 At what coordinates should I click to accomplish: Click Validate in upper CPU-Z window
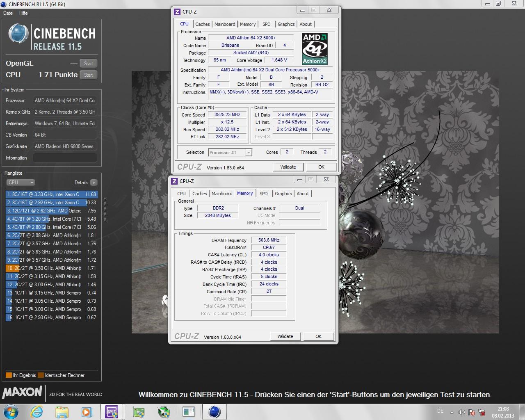point(288,167)
